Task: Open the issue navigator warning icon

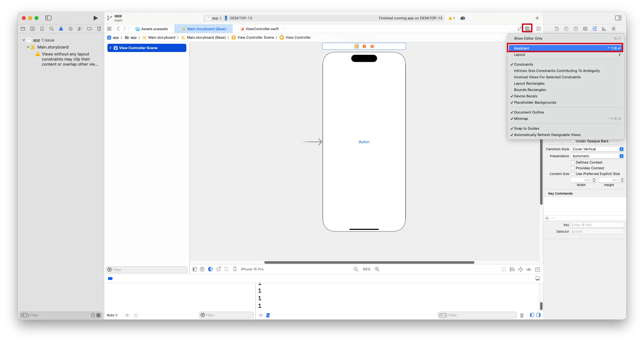Action: coord(61,29)
